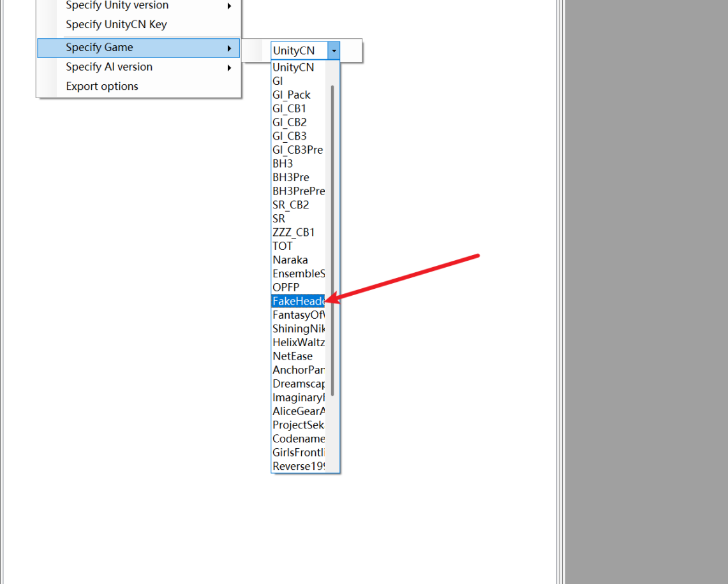The height and width of the screenshot is (584, 728).
Task: Click the UnityCN combo box text field
Action: click(x=299, y=50)
